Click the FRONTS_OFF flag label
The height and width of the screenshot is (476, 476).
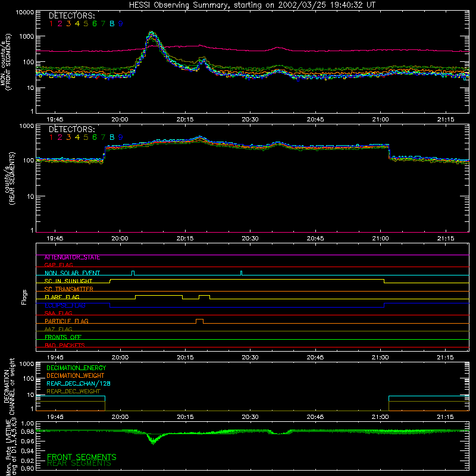tap(63, 337)
